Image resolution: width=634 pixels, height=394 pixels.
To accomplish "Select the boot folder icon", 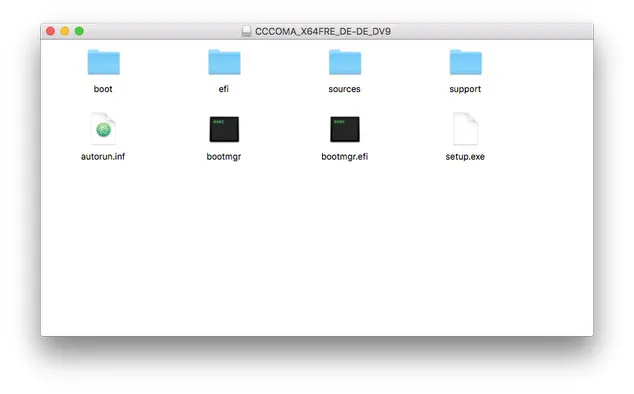I will point(104,62).
